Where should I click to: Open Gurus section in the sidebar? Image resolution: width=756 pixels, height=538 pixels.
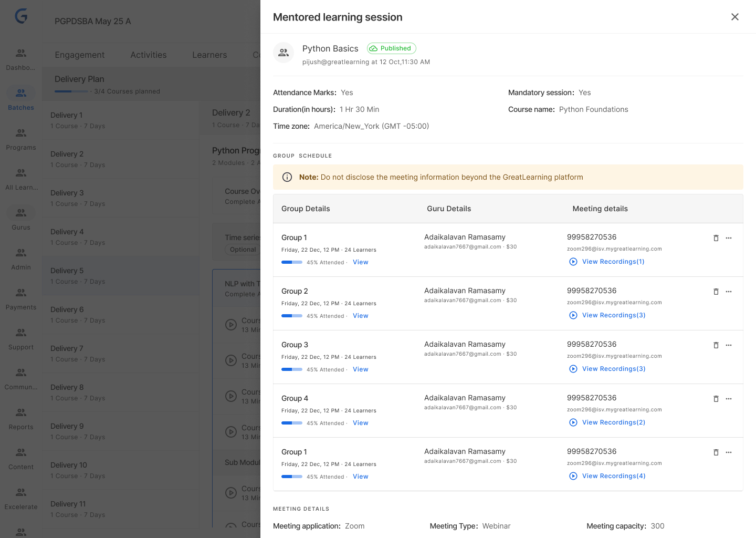(21, 219)
